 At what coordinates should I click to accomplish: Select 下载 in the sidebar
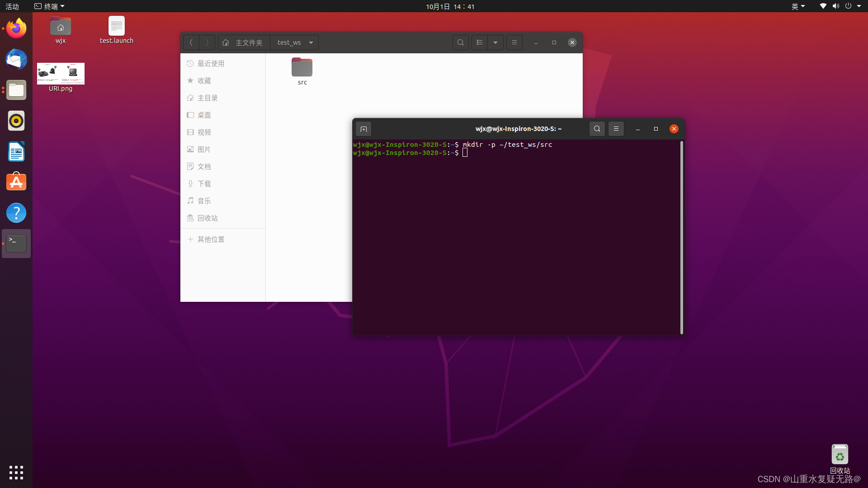tap(204, 184)
